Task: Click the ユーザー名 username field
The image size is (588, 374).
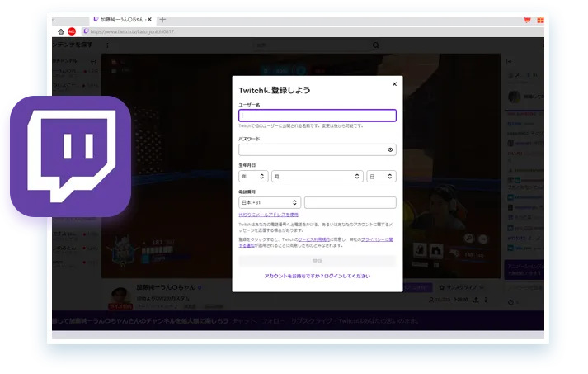Action: (318, 116)
